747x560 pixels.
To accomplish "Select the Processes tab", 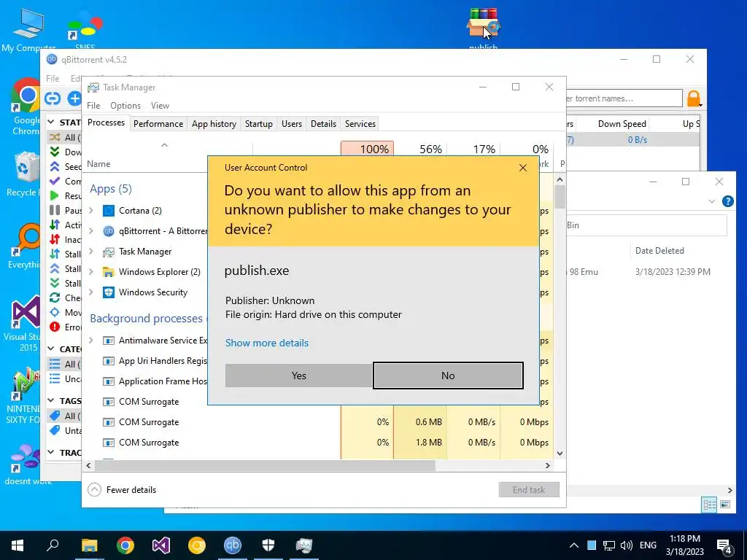I will point(106,122).
